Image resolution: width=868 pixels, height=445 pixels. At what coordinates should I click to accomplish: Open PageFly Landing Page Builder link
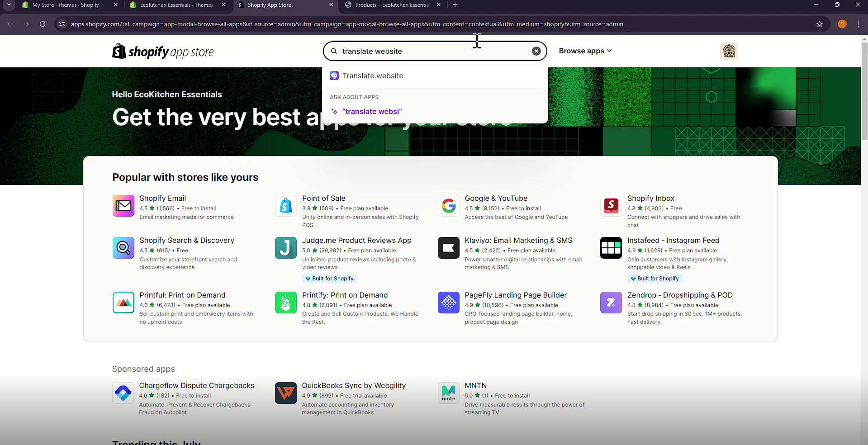tap(516, 295)
